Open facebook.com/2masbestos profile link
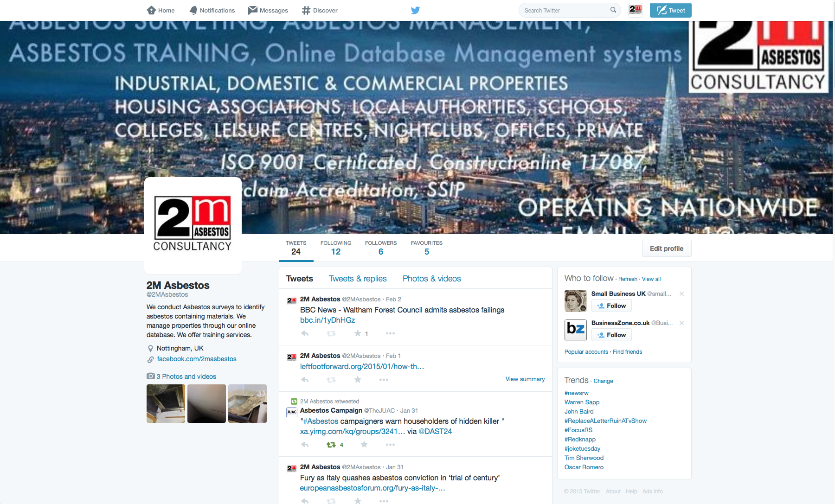Viewport: 835px width, 504px height. coord(197,359)
